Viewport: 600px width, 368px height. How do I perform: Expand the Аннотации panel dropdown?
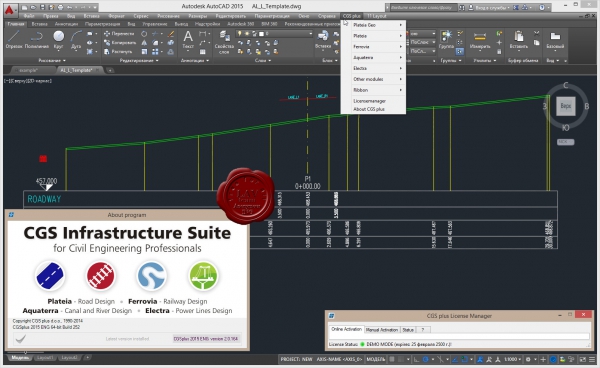195,60
